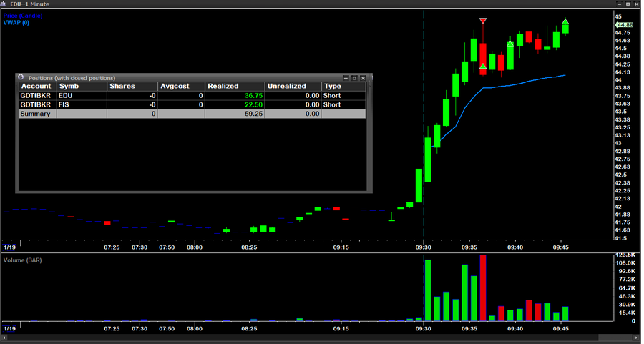Click the 09:30 label on price time axis
Screen dimensions: 644x344
(424, 247)
